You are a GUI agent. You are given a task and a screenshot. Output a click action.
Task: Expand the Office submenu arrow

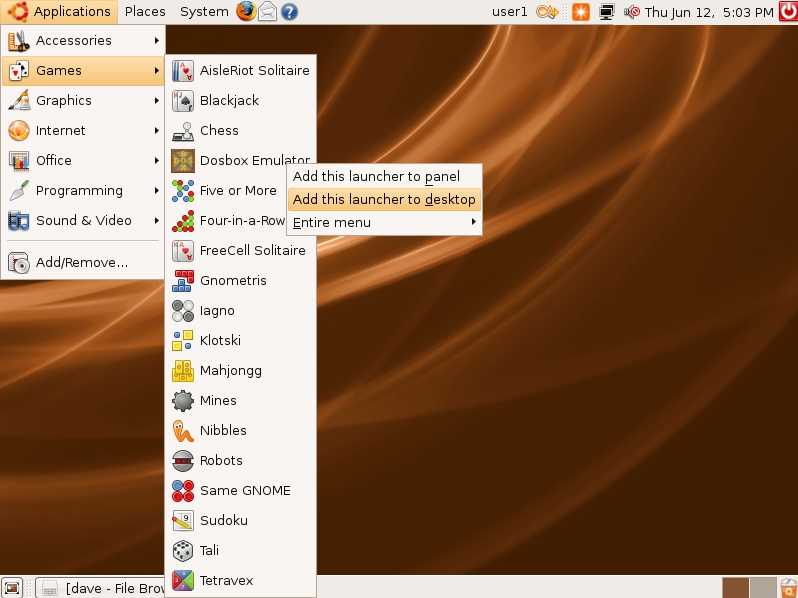157,160
